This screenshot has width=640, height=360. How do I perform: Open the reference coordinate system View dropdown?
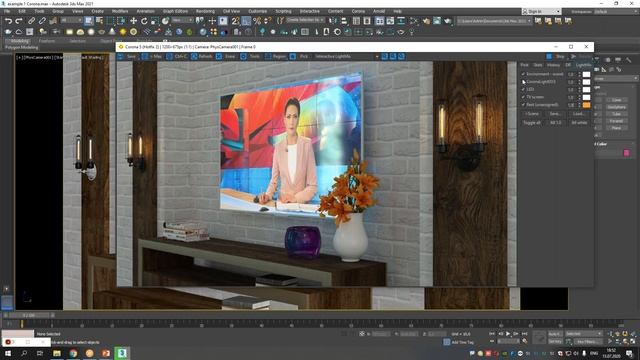coord(182,20)
